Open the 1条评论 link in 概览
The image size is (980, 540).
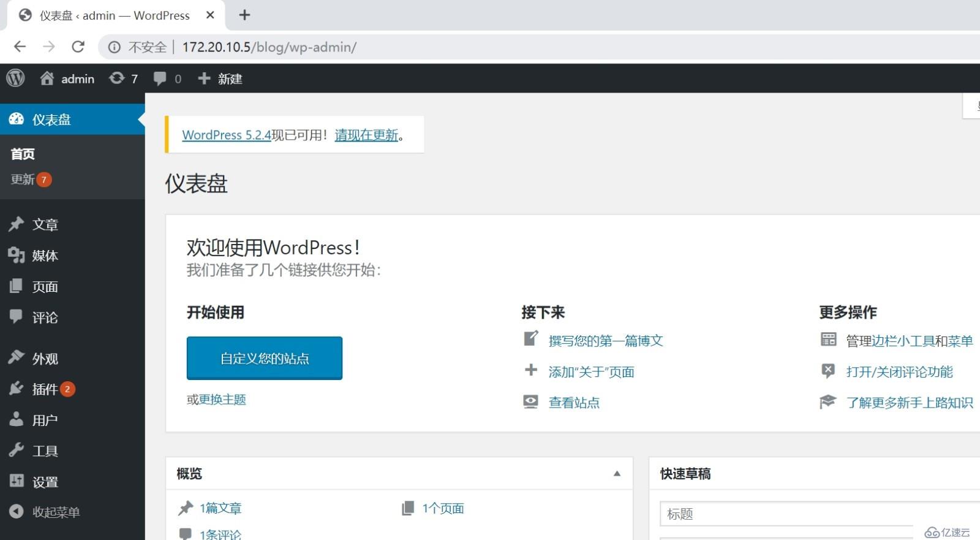pyautogui.click(x=221, y=534)
